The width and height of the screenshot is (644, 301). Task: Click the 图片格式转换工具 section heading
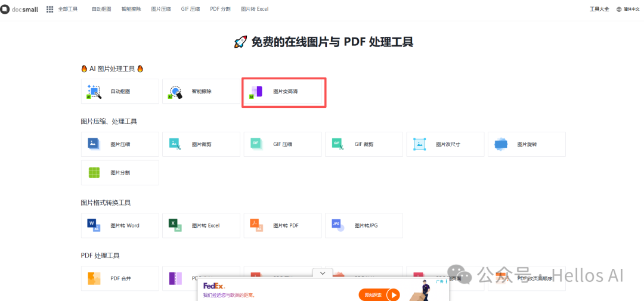pyautogui.click(x=106, y=203)
